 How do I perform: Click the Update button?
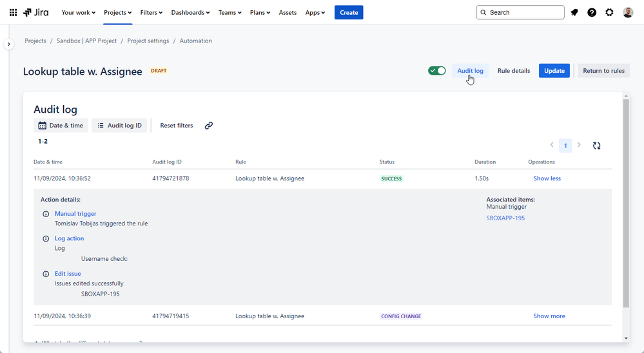point(554,71)
